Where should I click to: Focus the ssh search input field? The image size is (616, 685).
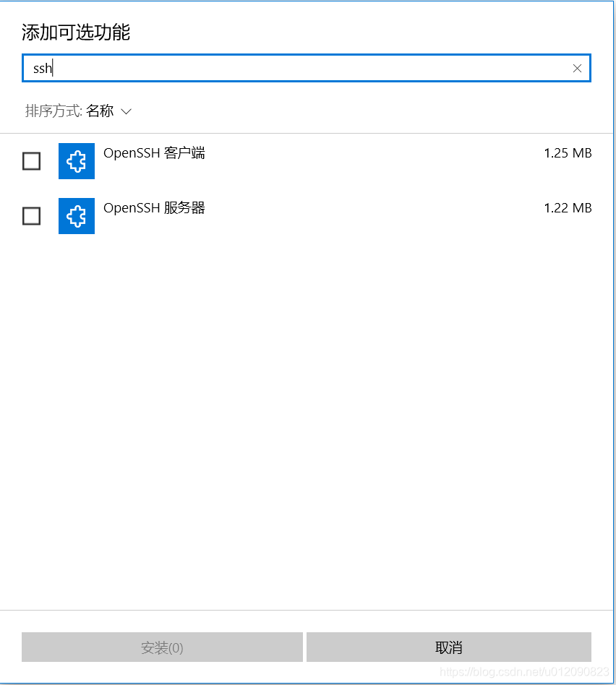pos(307,68)
